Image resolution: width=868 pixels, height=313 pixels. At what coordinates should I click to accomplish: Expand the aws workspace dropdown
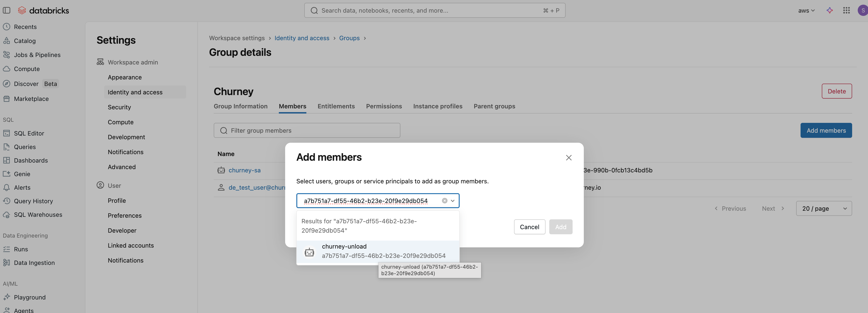click(806, 11)
